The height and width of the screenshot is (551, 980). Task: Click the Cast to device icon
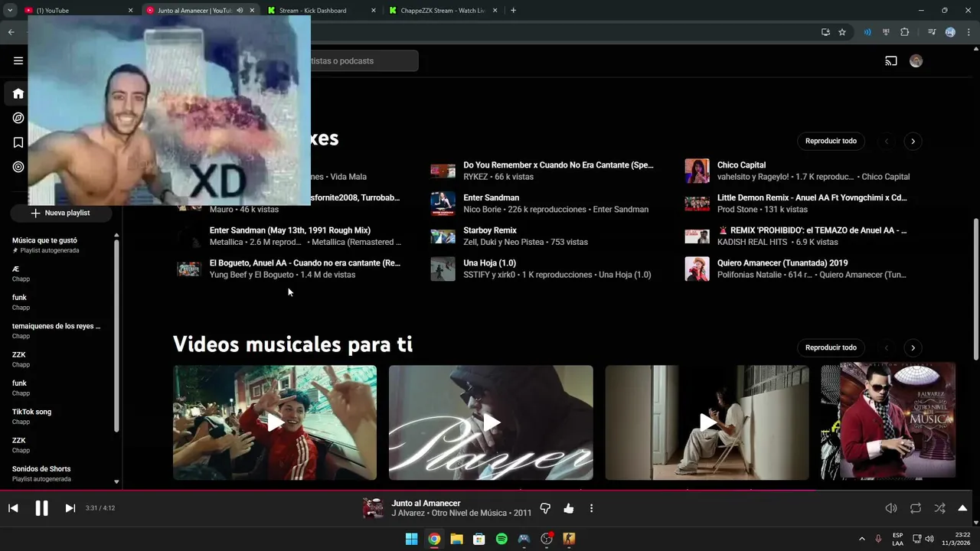click(x=891, y=61)
